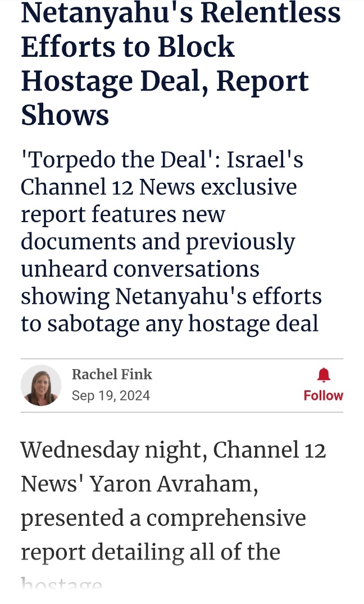
Task: Click 'documents and previously' subheading line
Action: click(157, 242)
